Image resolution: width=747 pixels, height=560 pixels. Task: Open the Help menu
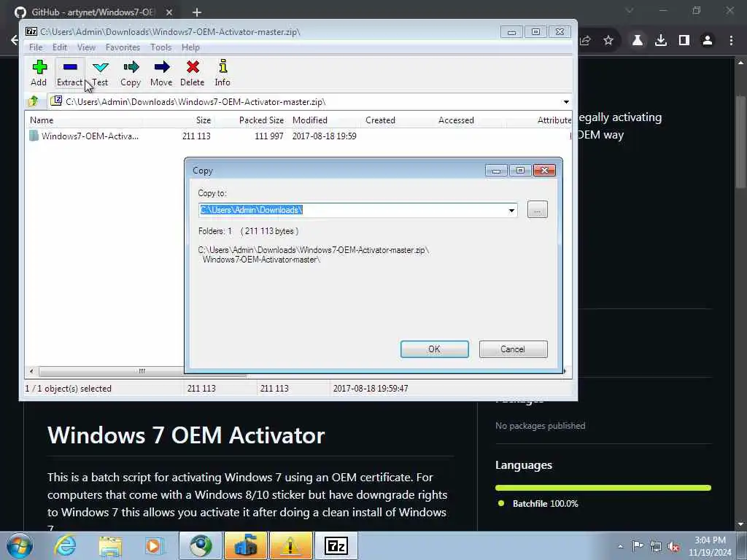point(190,47)
